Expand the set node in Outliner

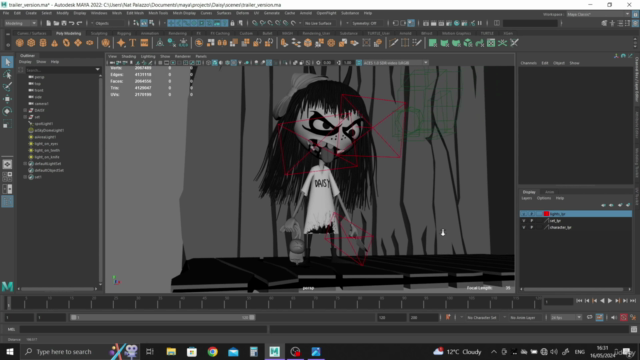[25, 117]
